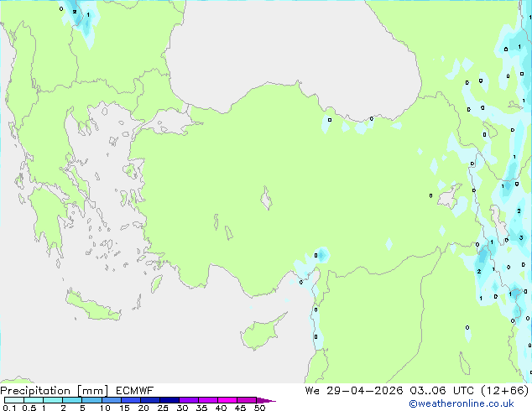Click the '25' legend scale value
Screen dimensions: 532x411
coord(163,408)
